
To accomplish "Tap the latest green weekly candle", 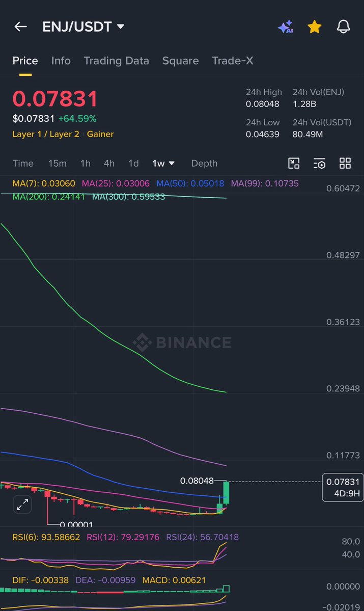I will click(226, 493).
